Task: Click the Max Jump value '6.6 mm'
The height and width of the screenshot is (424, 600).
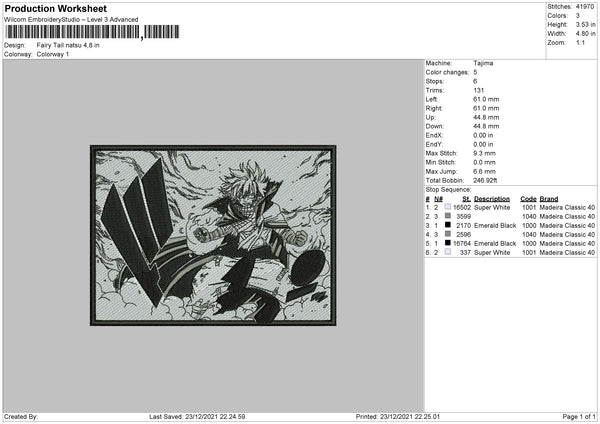Action: point(484,172)
